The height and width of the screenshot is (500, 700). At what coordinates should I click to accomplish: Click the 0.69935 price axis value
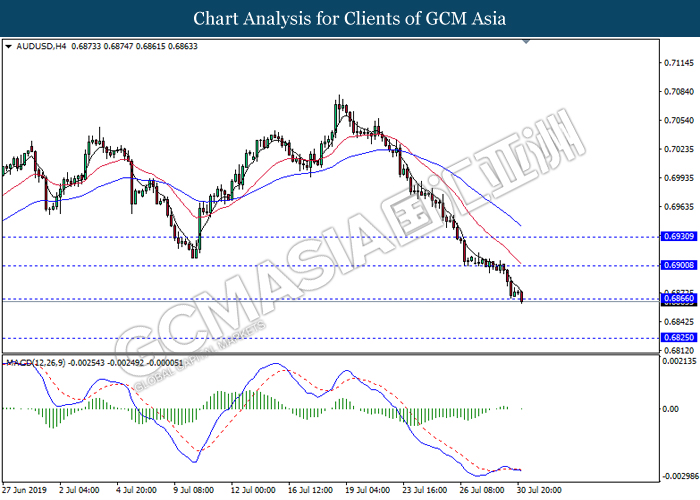click(679, 178)
